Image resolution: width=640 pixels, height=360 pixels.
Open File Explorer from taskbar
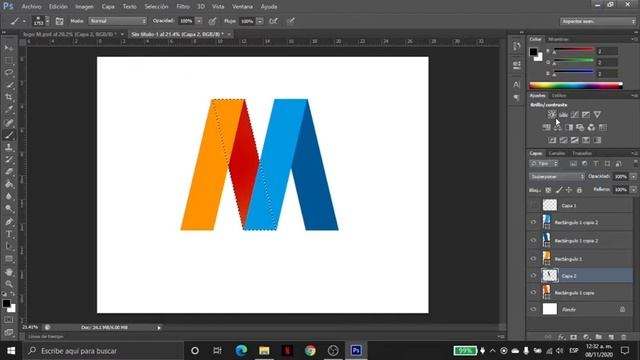[264, 351]
